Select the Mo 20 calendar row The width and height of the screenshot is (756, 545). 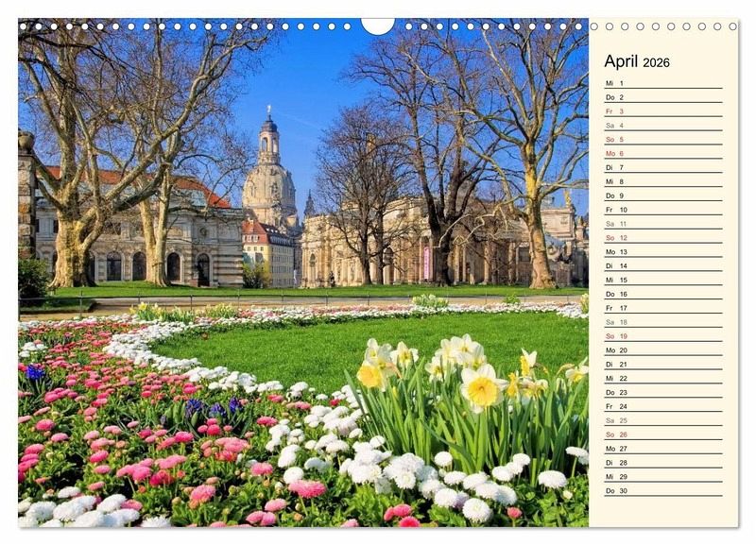coord(663,349)
